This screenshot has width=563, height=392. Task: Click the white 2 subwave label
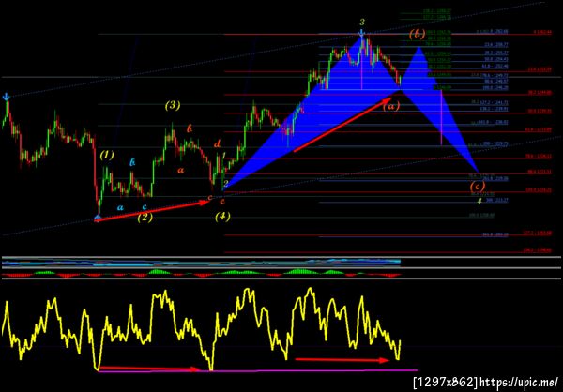tap(226, 183)
